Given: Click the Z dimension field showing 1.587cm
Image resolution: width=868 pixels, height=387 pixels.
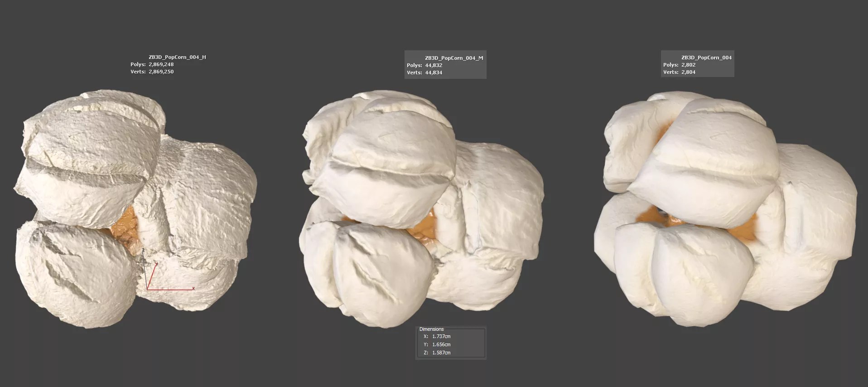Looking at the screenshot, I should [x=441, y=353].
